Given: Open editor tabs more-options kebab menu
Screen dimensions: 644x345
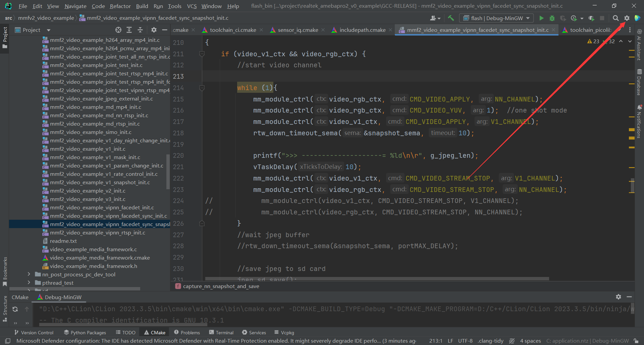Looking at the screenshot, I should [630, 30].
